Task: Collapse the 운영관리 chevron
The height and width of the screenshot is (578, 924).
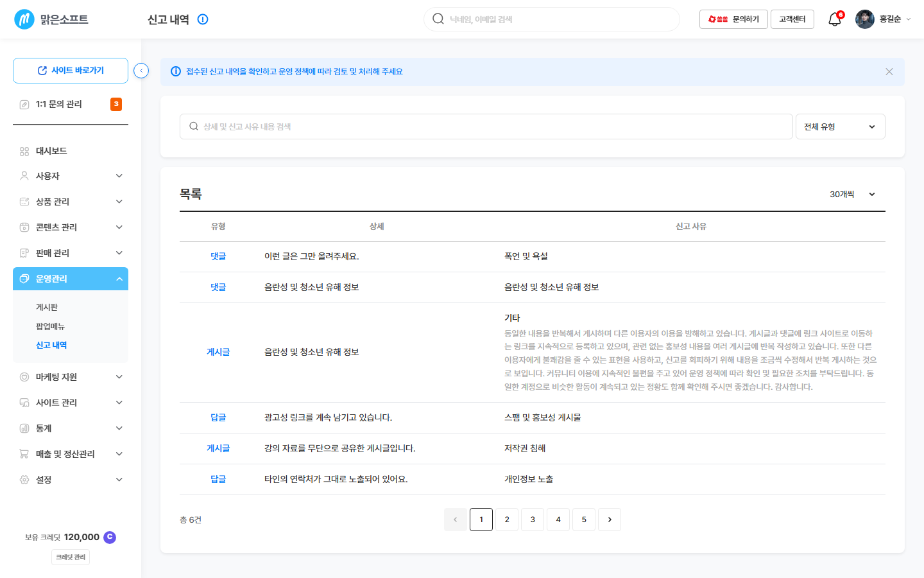Action: coord(119,279)
